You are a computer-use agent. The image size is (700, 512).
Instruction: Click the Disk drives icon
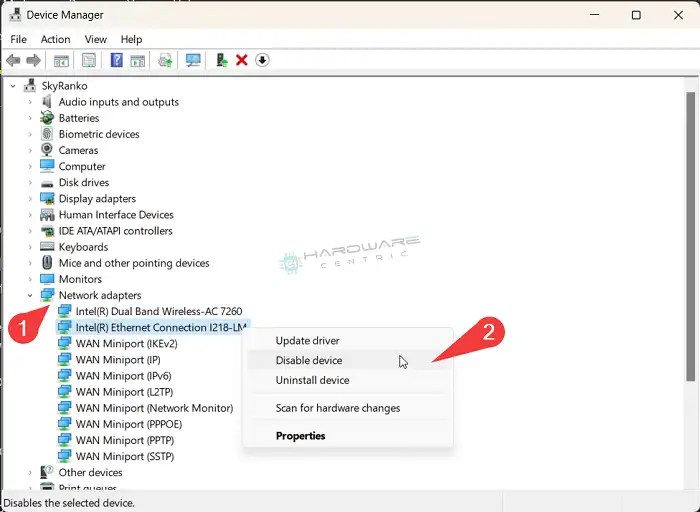click(47, 183)
